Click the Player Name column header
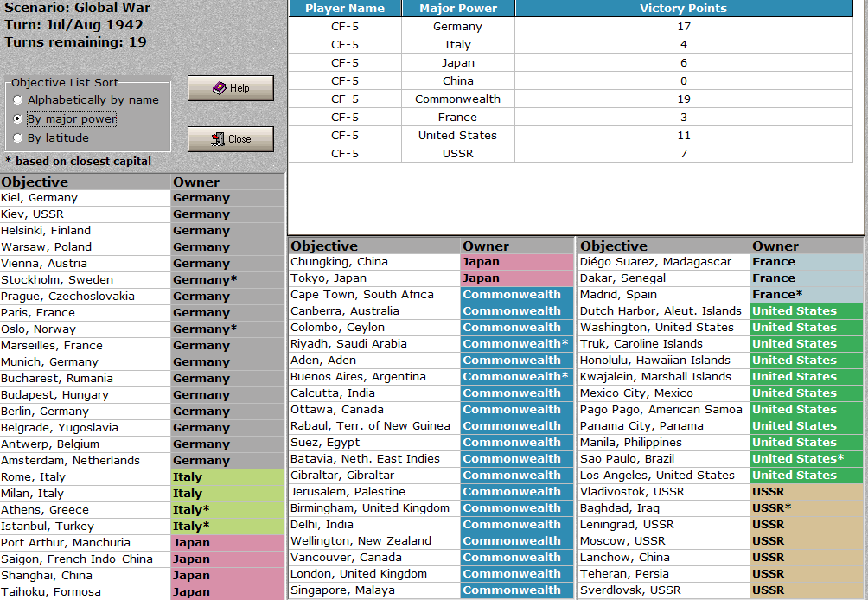 (x=345, y=9)
